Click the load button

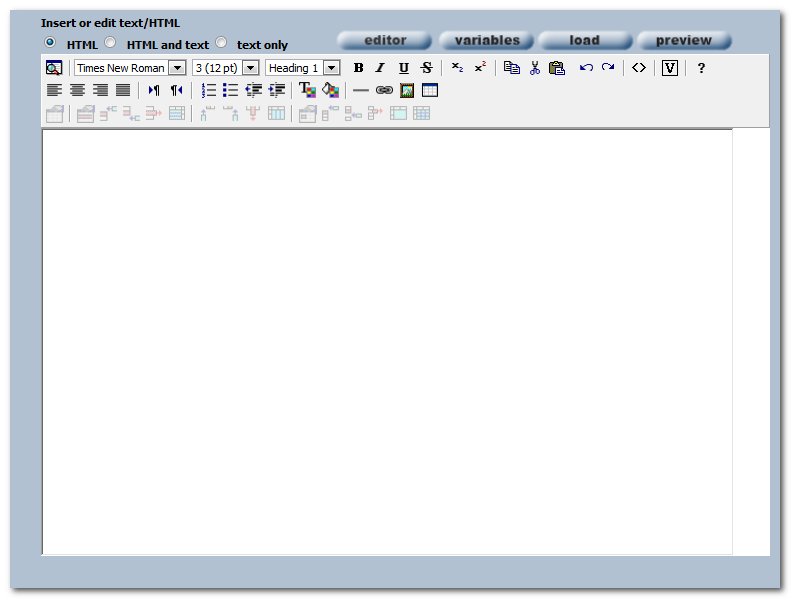click(x=585, y=40)
